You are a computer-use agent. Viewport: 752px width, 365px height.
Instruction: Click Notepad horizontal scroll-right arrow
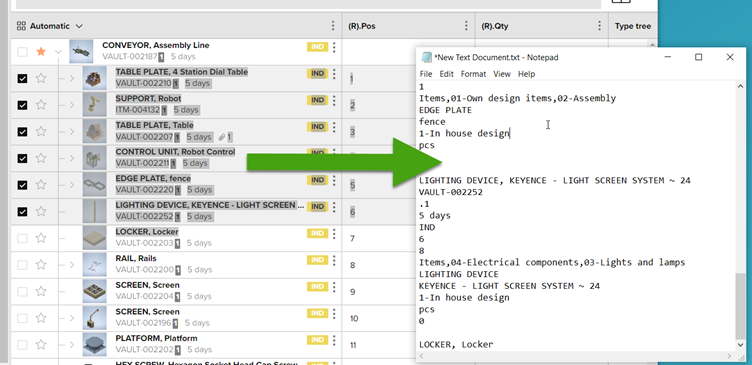(730, 356)
